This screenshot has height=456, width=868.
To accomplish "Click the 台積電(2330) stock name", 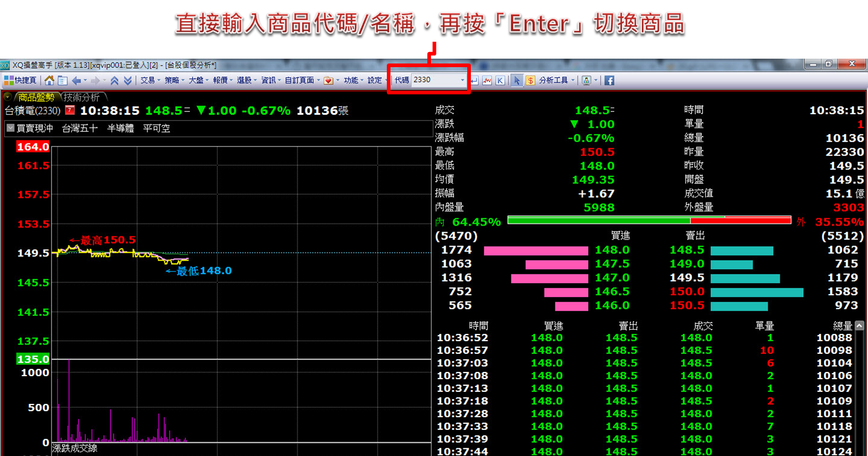I will (x=33, y=111).
